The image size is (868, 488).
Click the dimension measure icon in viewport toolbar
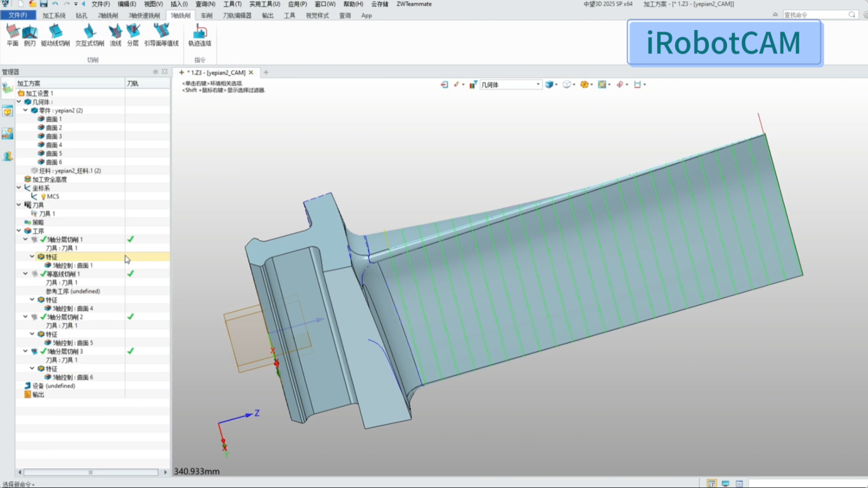click(637, 85)
